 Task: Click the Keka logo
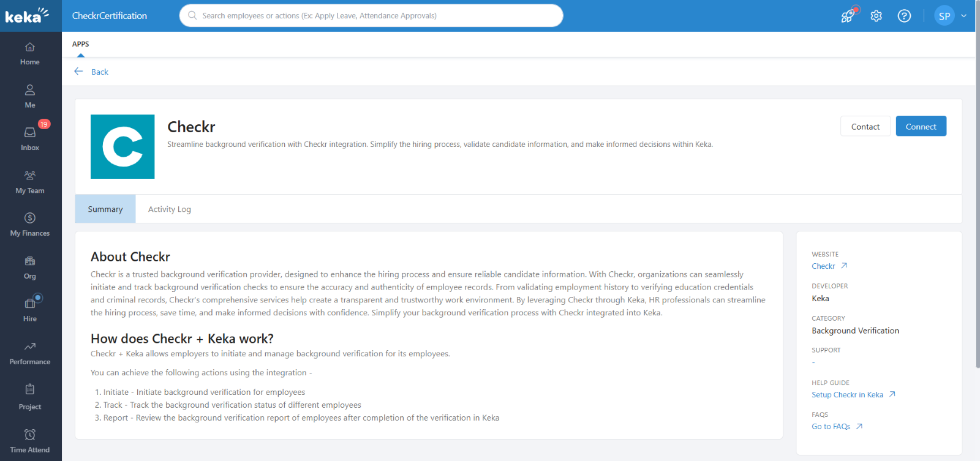pyautogui.click(x=27, y=15)
